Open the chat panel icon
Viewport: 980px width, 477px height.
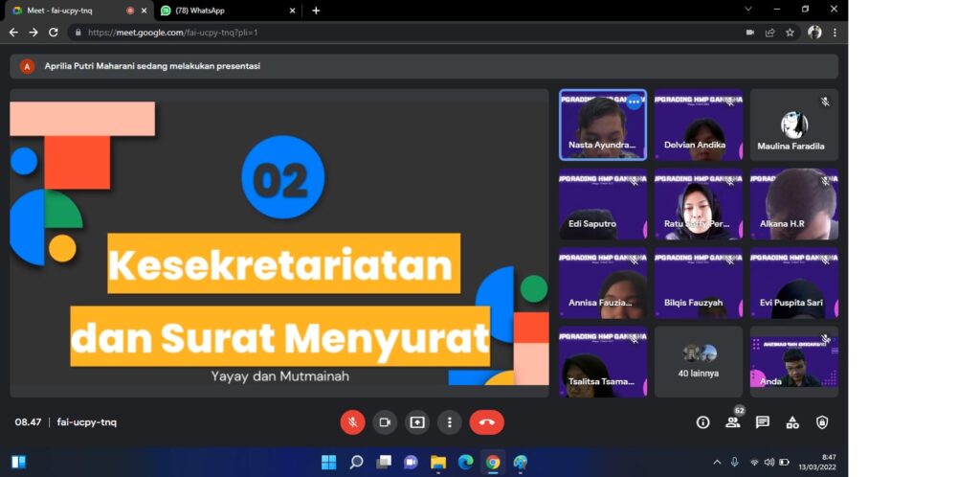tap(763, 421)
